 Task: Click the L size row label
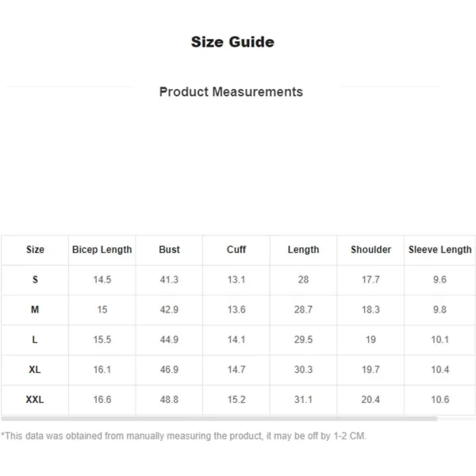click(35, 340)
